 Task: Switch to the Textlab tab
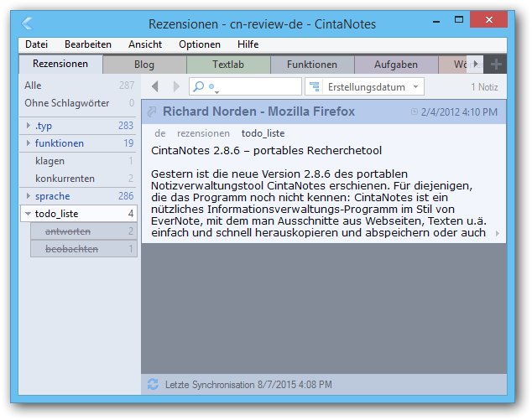click(228, 65)
